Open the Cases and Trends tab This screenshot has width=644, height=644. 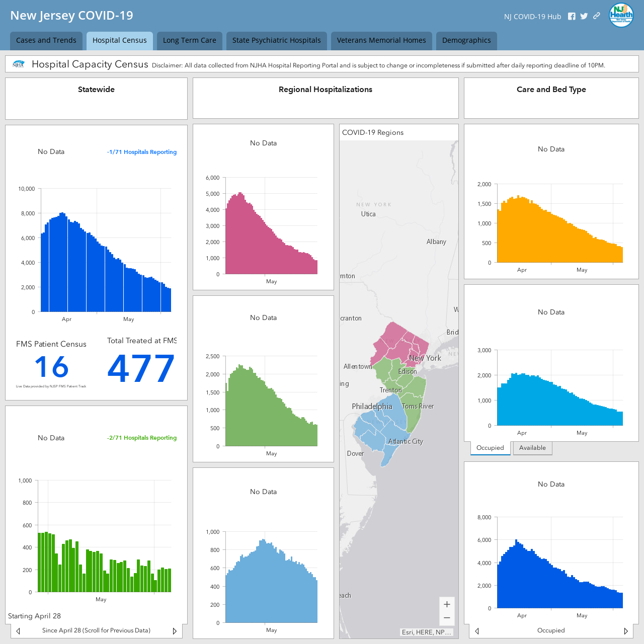pyautogui.click(x=46, y=41)
